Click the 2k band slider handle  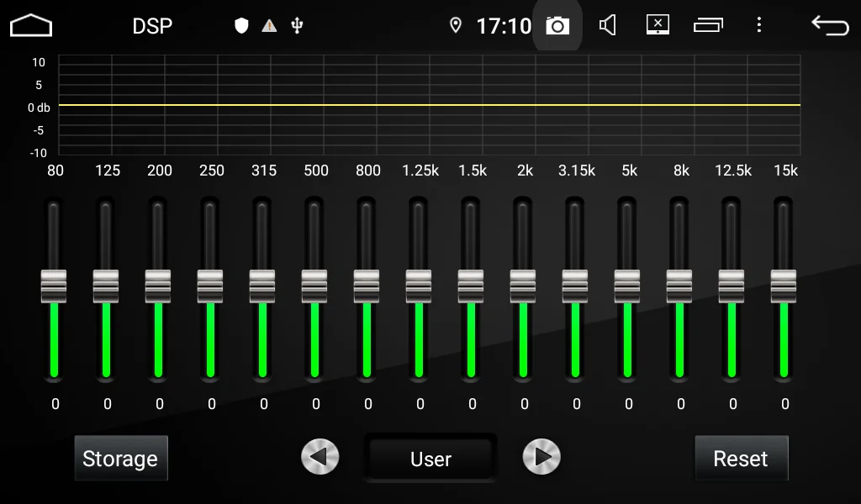point(523,286)
